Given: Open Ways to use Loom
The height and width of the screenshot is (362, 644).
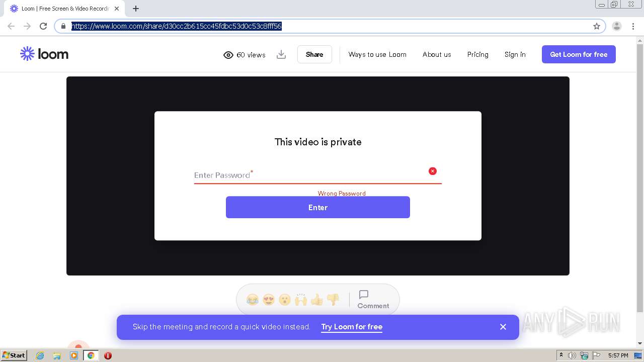Looking at the screenshot, I should [377, 54].
